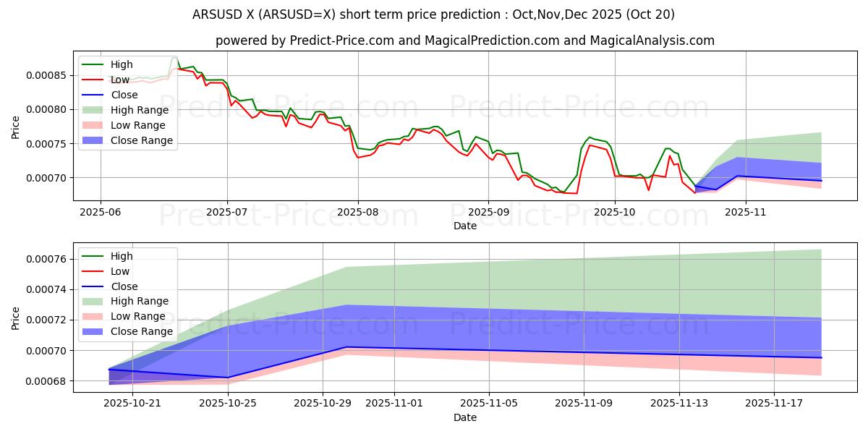
Task: Click the 2025-08 tick on top chart axis
Action: (x=357, y=211)
